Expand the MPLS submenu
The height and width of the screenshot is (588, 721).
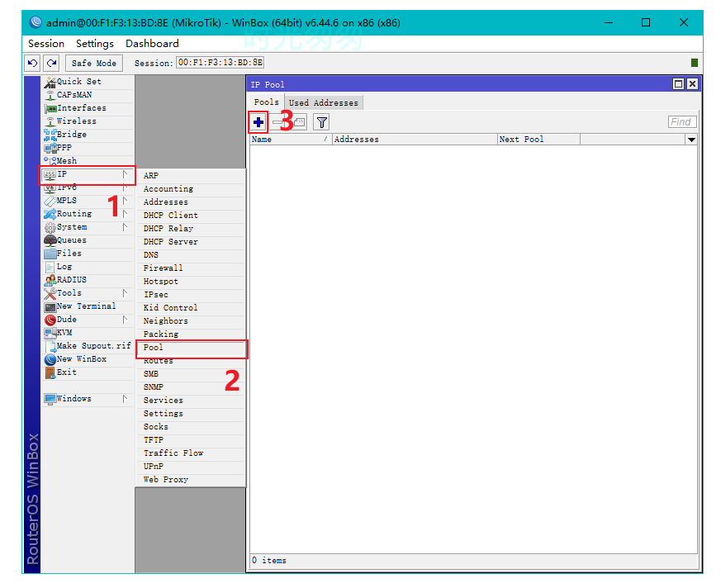88,201
